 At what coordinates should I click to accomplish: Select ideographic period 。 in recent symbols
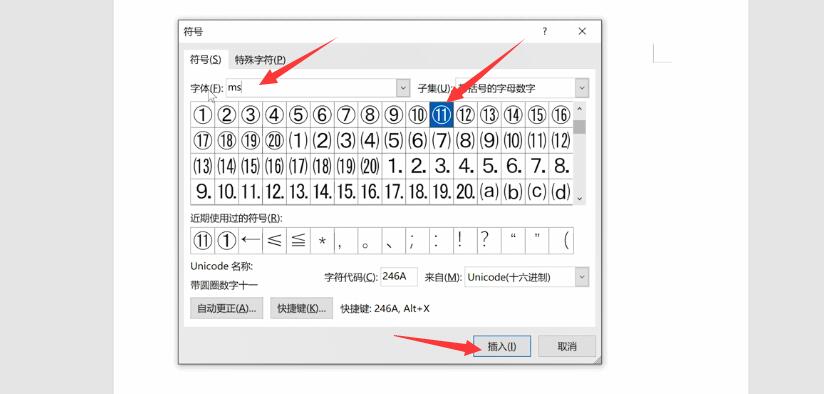tap(370, 241)
